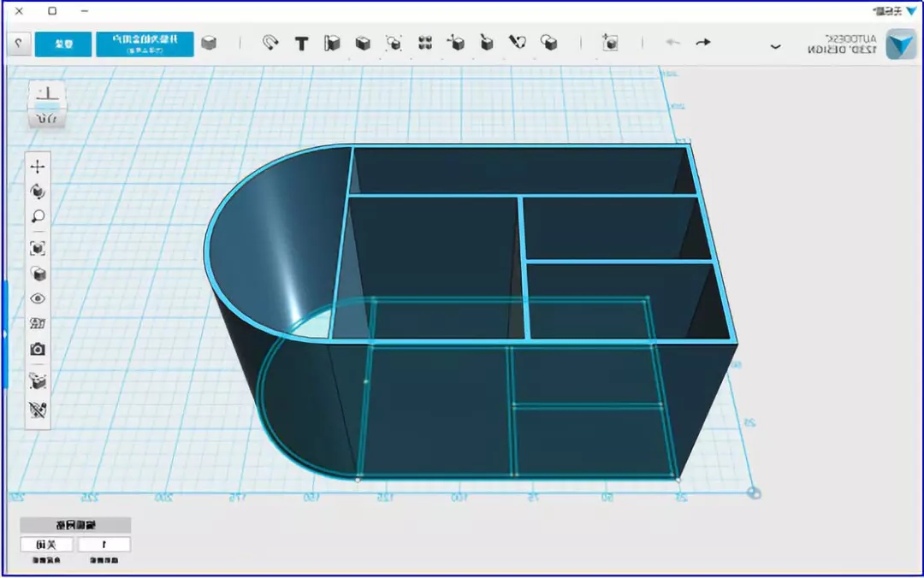Screen dimensions: 924x578
Task: Open the Modify tools icon
Action: pos(455,43)
